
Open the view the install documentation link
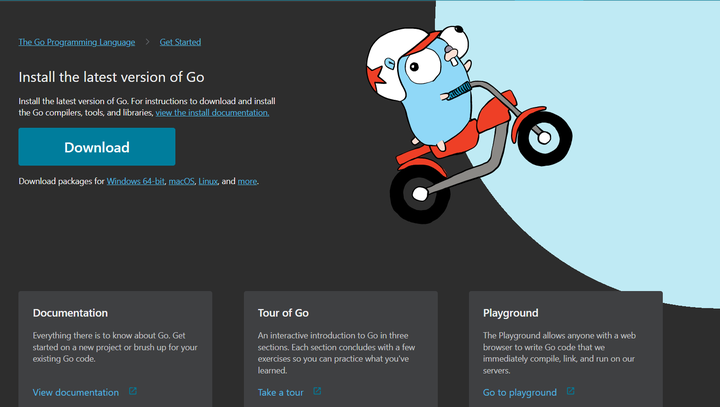tap(212, 113)
